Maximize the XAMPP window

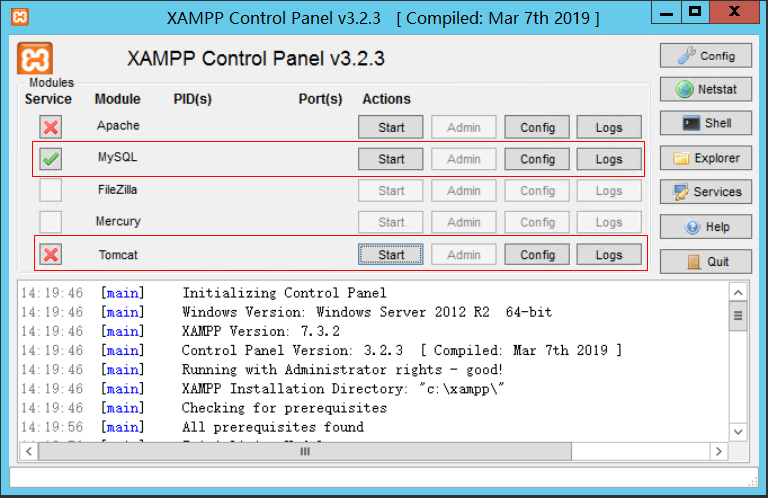click(x=695, y=12)
